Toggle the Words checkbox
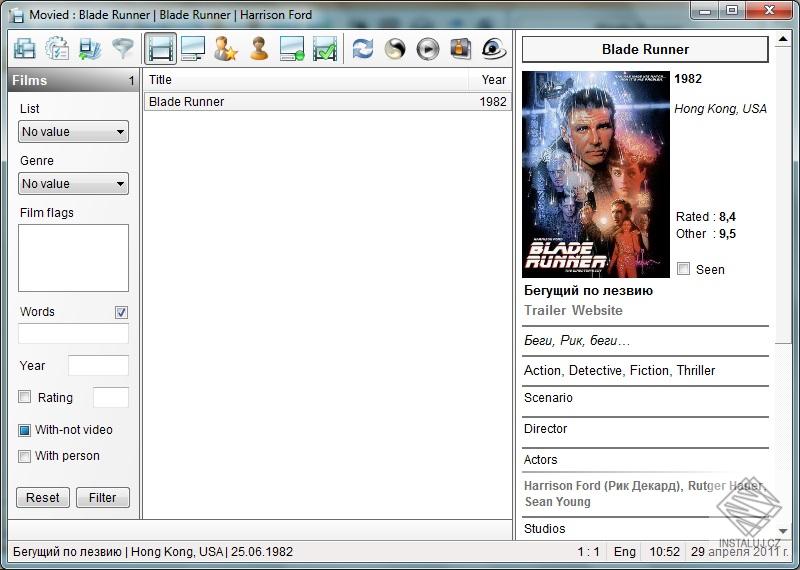Image resolution: width=800 pixels, height=570 pixels. (121, 312)
